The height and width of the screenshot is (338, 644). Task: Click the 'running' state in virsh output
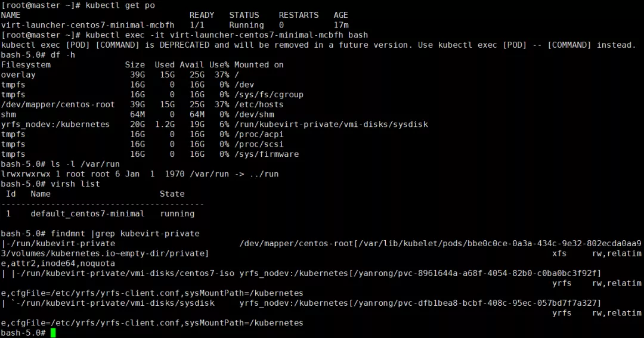click(x=177, y=213)
